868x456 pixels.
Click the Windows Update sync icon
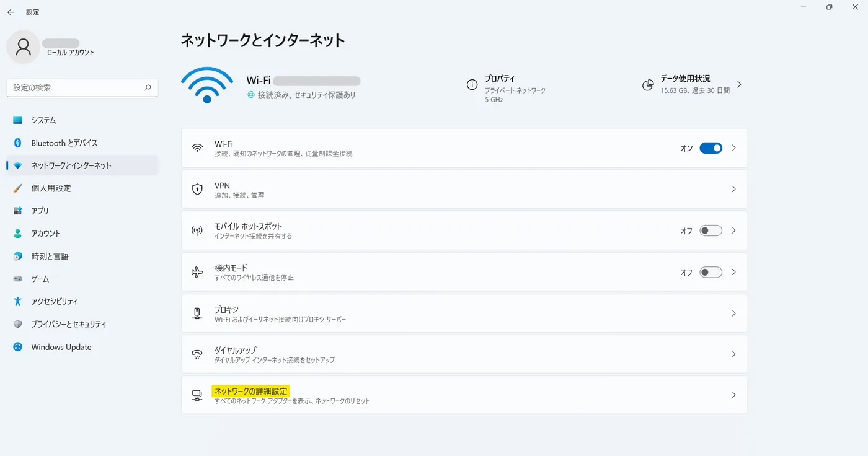(x=18, y=347)
